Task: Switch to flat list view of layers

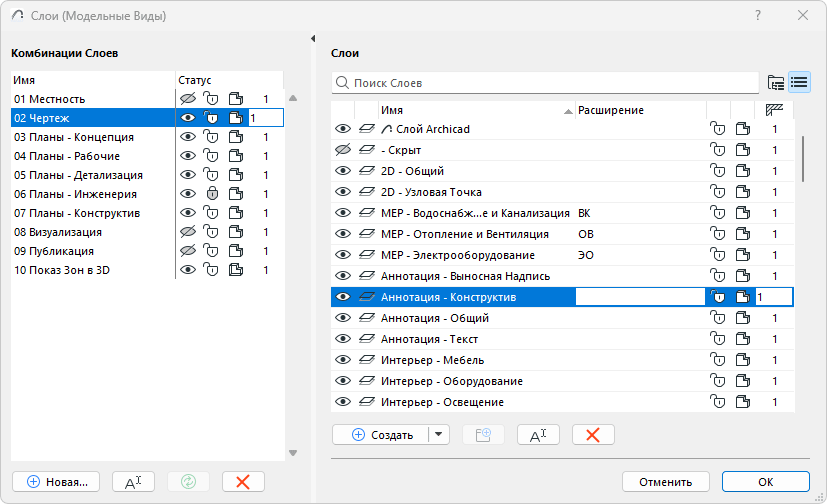Action: pos(799,82)
